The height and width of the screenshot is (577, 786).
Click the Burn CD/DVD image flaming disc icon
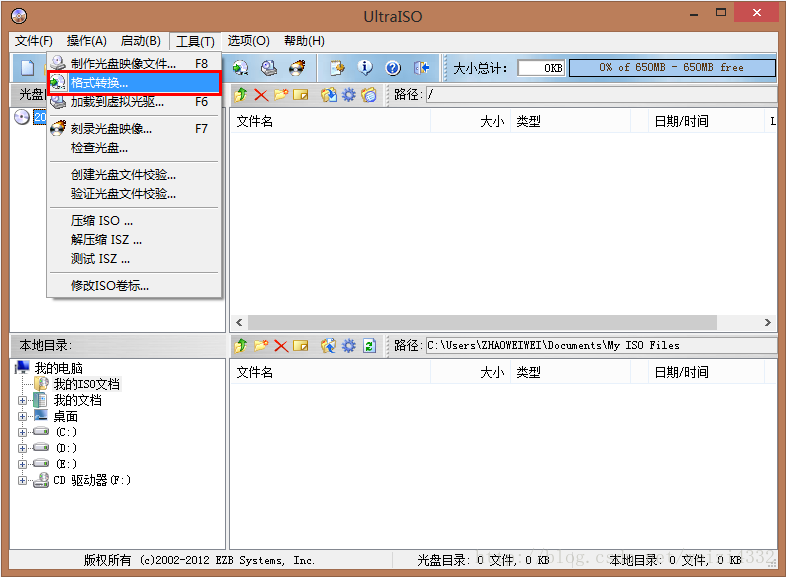pyautogui.click(x=297, y=68)
